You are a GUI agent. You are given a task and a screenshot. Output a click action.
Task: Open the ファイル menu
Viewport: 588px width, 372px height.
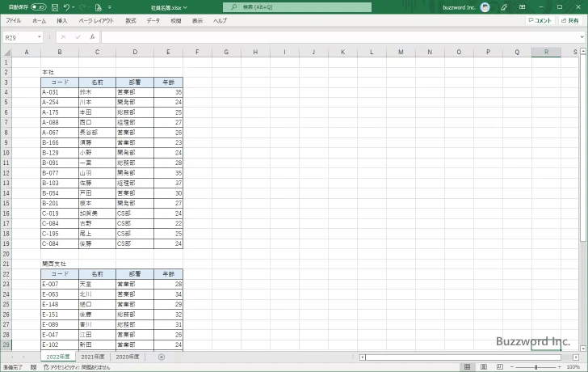click(x=14, y=21)
